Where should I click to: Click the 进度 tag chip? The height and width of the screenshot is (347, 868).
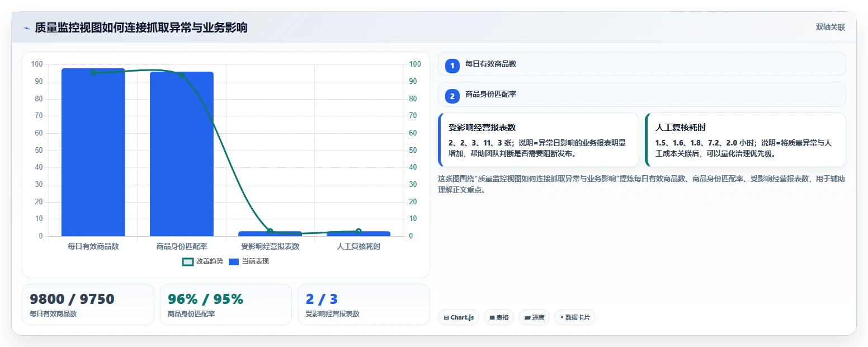pyautogui.click(x=534, y=317)
